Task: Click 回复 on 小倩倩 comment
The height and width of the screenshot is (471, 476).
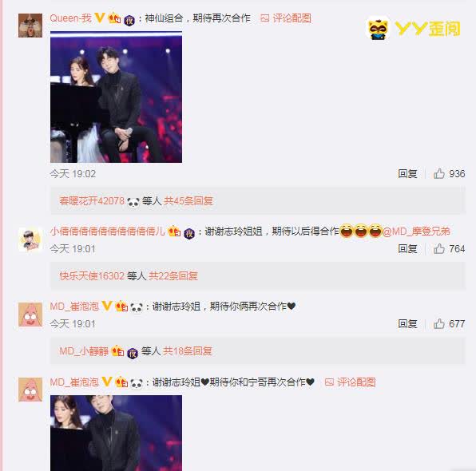Action: pyautogui.click(x=407, y=249)
